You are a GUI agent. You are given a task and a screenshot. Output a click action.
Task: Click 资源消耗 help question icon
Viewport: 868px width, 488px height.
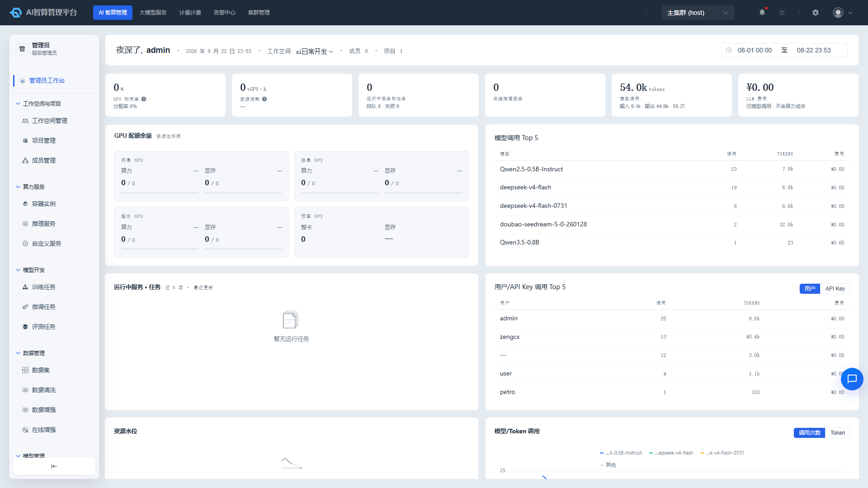[264, 99]
